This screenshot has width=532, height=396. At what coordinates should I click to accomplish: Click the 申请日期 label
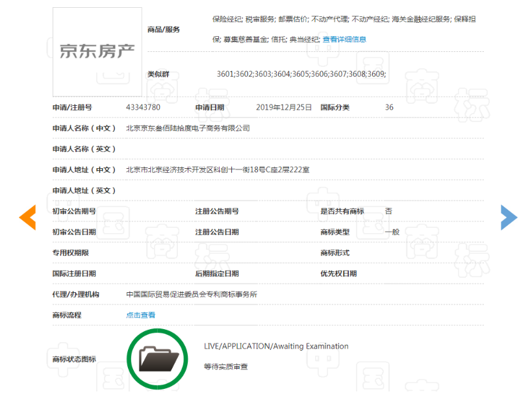(210, 108)
